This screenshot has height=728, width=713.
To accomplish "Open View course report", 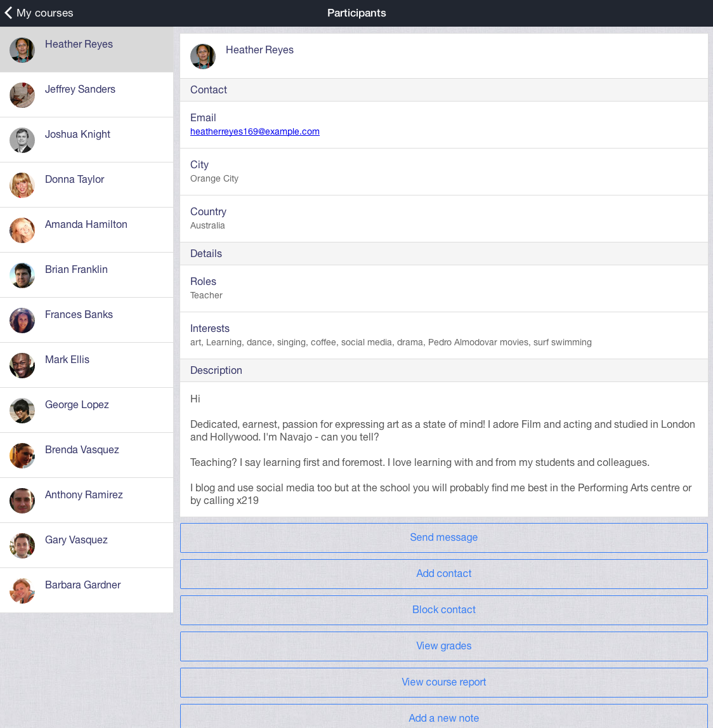I will pos(444,682).
